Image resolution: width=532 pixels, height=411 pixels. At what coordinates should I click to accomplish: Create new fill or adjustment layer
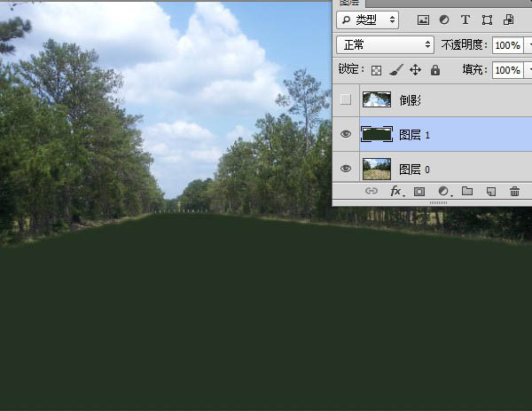tap(442, 191)
